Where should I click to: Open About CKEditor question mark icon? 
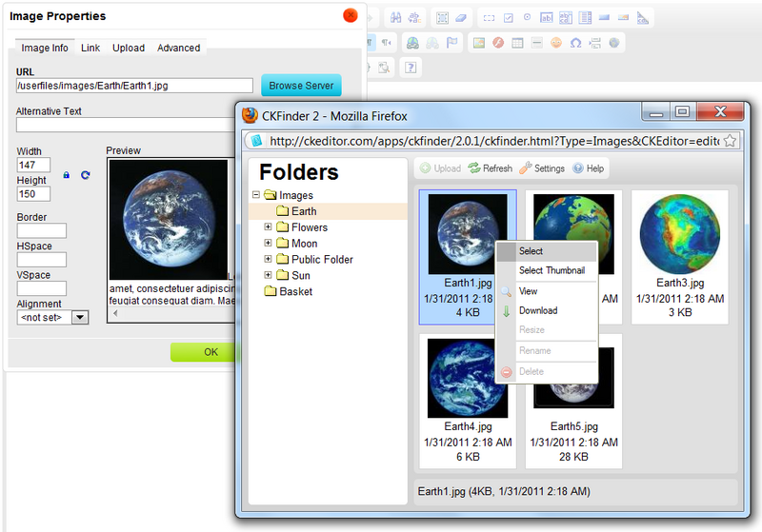pyautogui.click(x=411, y=68)
